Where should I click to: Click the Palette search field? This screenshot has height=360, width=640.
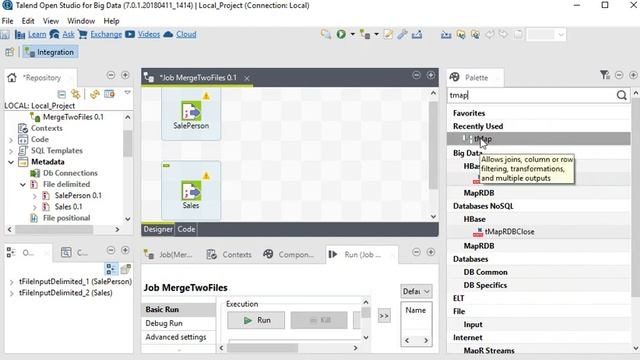532,95
